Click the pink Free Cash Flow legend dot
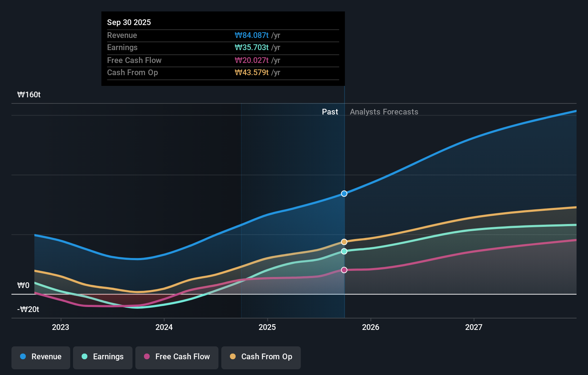 [x=146, y=357]
